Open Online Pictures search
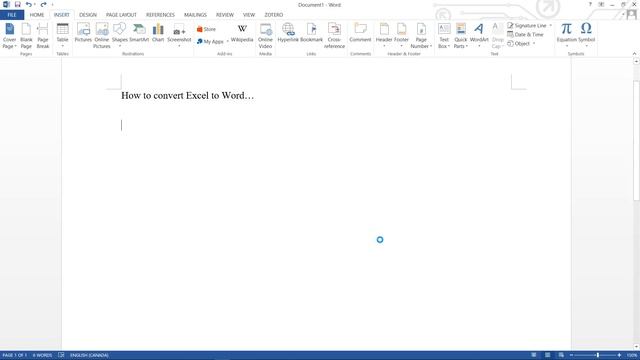The height and width of the screenshot is (360, 640). 102,36
